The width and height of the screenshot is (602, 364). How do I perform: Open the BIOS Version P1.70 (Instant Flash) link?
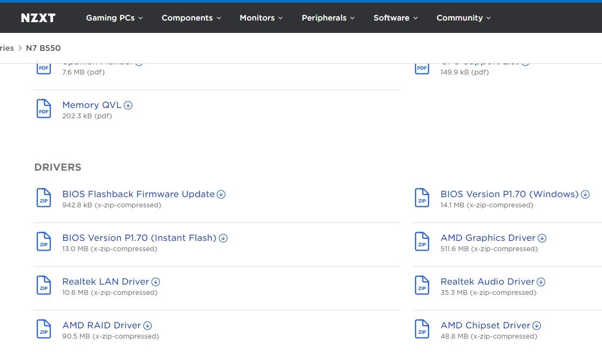[x=139, y=238]
